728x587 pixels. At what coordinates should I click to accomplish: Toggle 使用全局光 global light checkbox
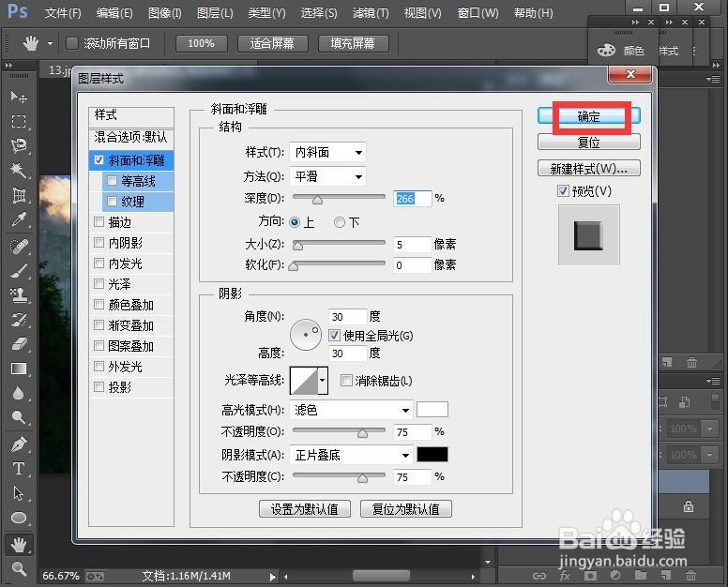(x=334, y=335)
